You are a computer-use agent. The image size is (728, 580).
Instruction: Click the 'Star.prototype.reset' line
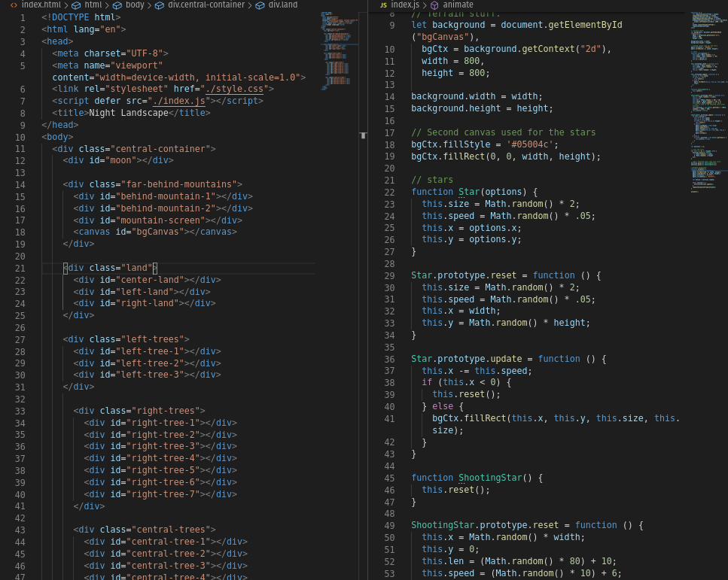click(506, 275)
